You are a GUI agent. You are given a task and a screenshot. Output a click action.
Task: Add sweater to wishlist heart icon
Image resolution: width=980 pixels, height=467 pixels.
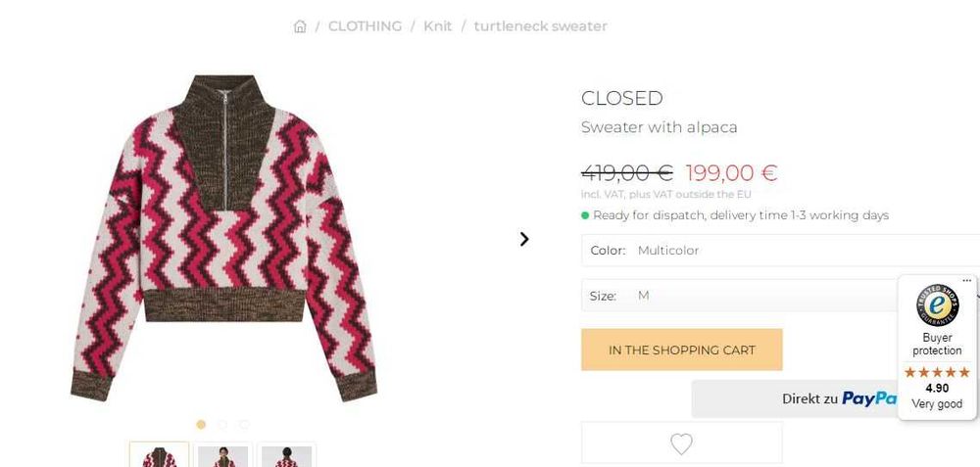click(x=681, y=444)
